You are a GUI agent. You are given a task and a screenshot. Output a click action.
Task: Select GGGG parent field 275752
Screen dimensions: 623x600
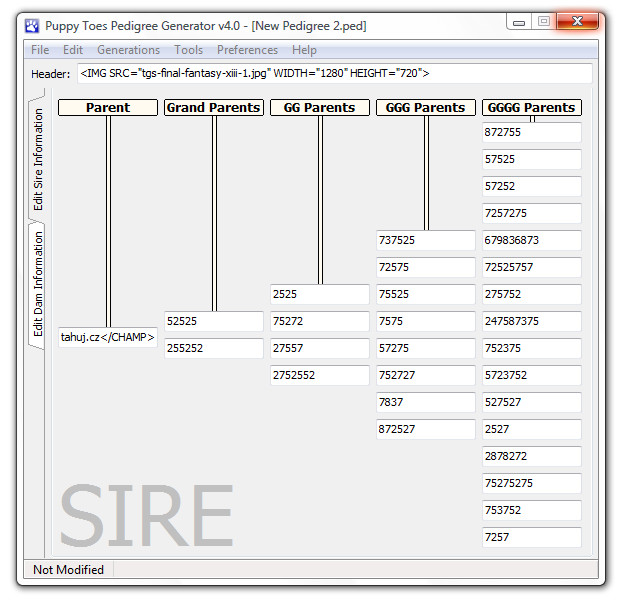(x=532, y=294)
